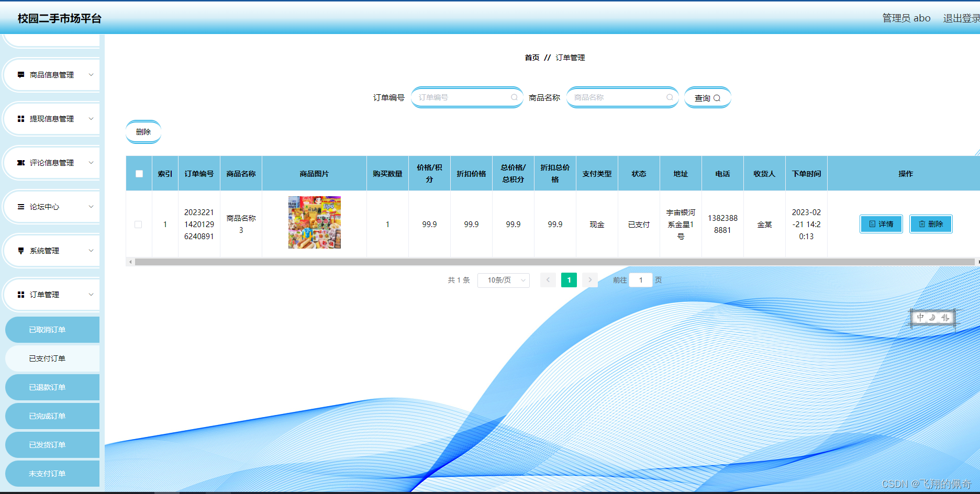Click the 系统管理 sidebar icon
980x494 pixels.
point(21,251)
